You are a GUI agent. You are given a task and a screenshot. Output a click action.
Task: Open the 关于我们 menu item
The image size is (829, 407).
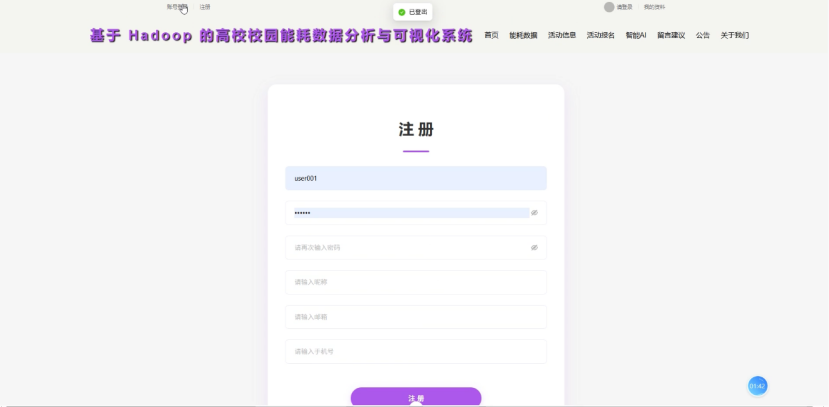click(734, 35)
